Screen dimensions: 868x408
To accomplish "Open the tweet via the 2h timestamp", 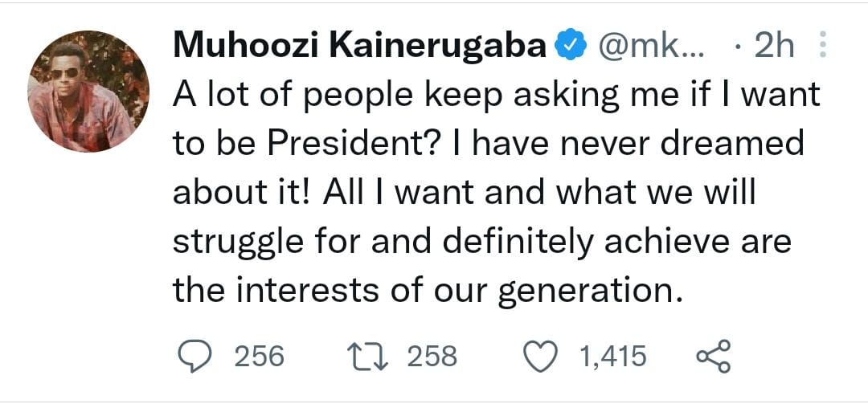I will coord(773,47).
